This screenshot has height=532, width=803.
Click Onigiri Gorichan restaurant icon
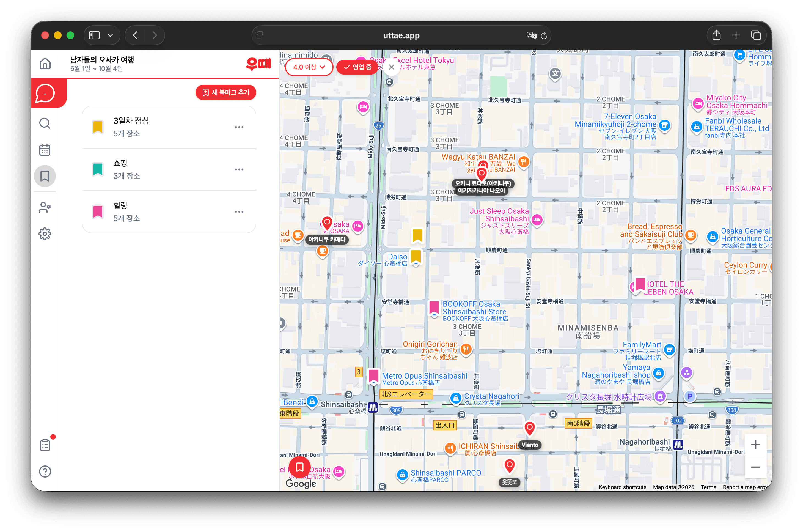466,349
